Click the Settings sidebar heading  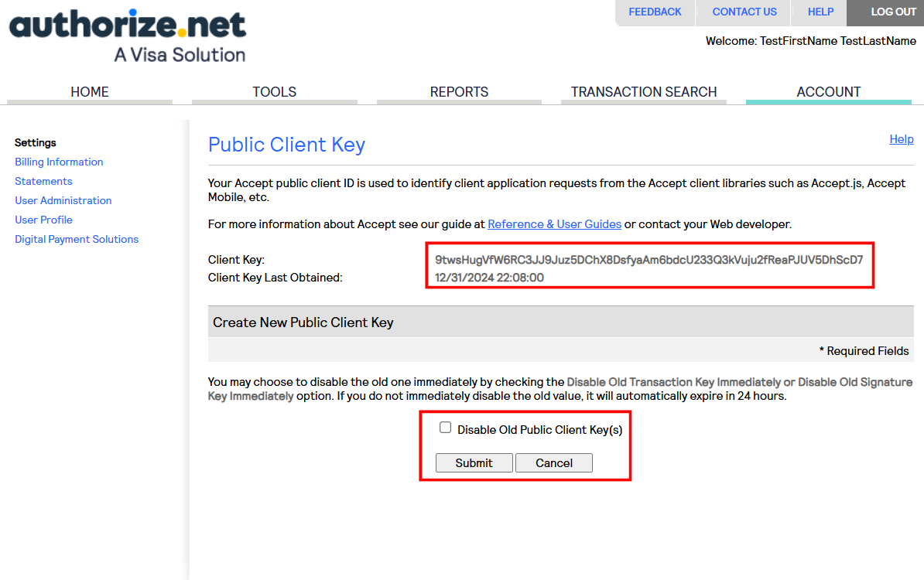pos(36,142)
